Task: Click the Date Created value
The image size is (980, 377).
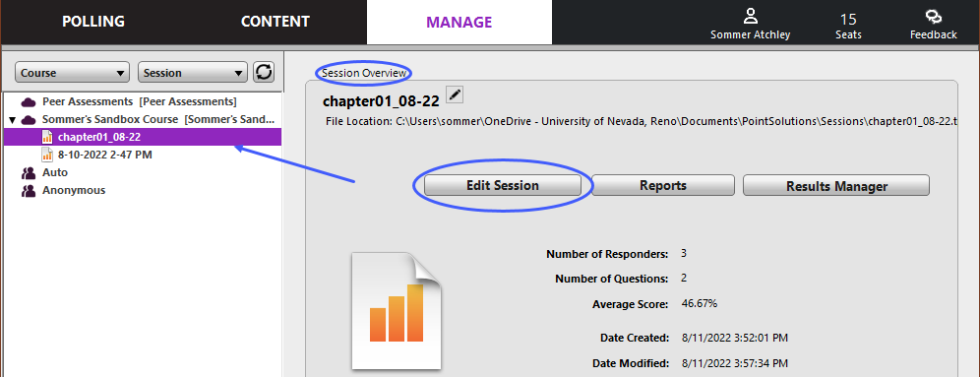Action: pyautogui.click(x=734, y=339)
